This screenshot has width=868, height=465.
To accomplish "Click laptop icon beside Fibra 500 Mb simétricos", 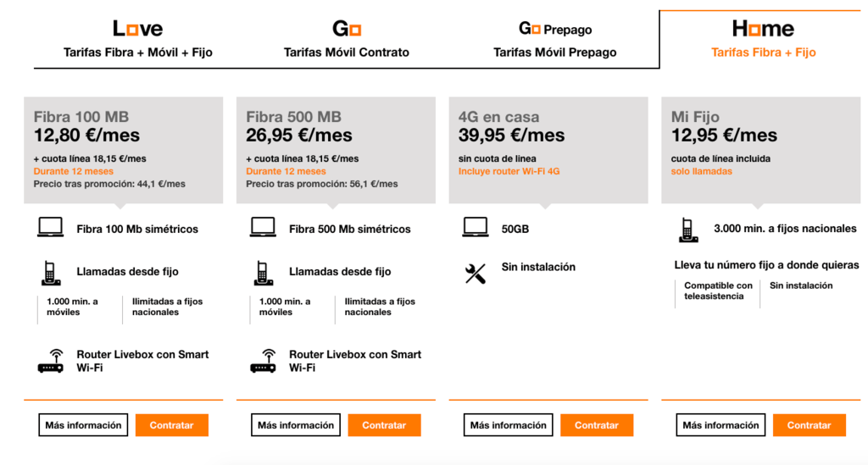I will [263, 228].
